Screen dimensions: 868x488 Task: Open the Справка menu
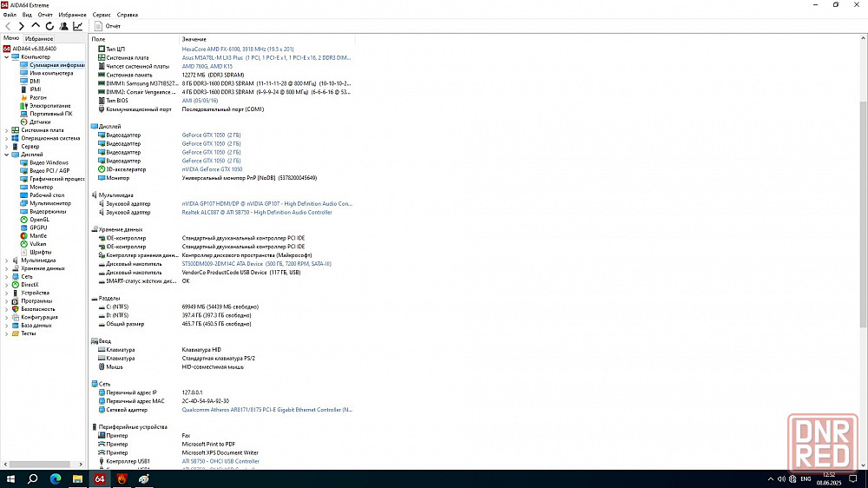click(128, 15)
